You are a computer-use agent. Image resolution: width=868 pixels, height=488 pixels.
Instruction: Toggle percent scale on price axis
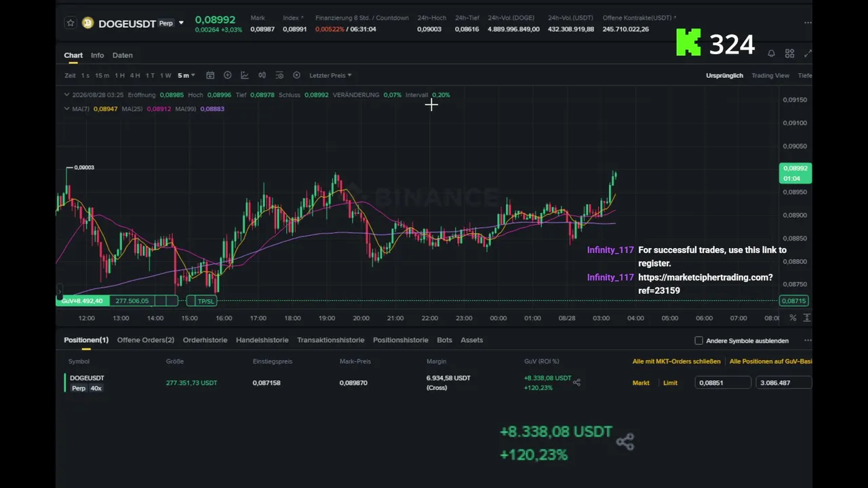pos(793,318)
